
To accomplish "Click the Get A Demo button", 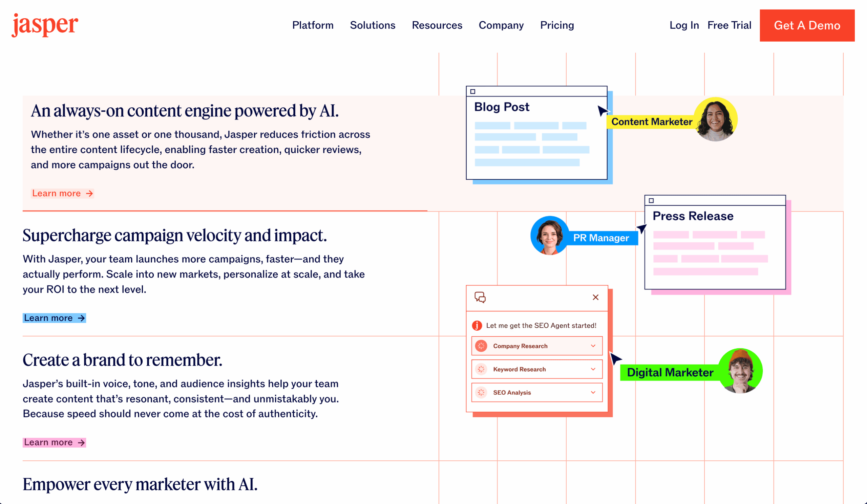I will point(807,25).
